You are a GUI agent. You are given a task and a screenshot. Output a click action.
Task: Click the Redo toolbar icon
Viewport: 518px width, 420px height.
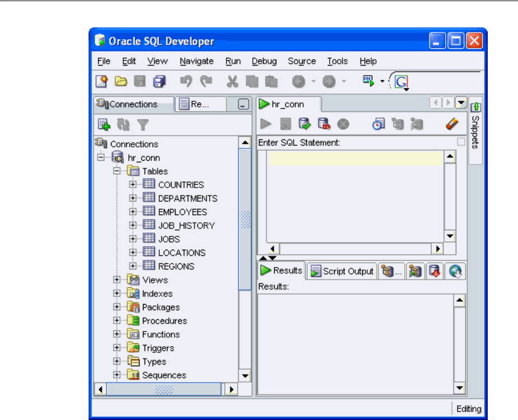206,81
